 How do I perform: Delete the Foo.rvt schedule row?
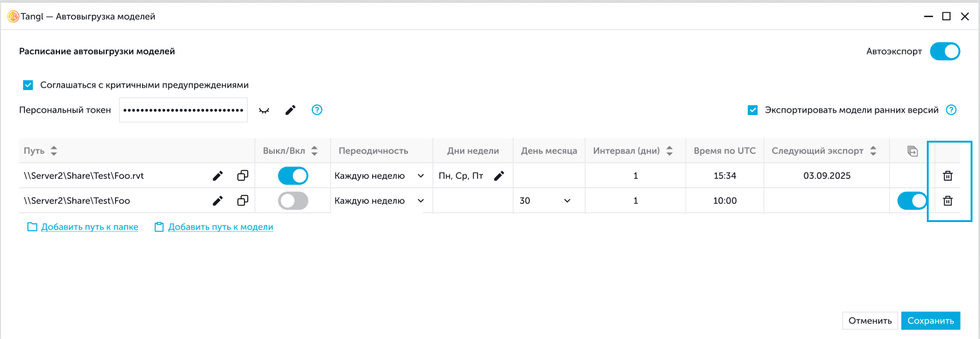click(x=947, y=176)
